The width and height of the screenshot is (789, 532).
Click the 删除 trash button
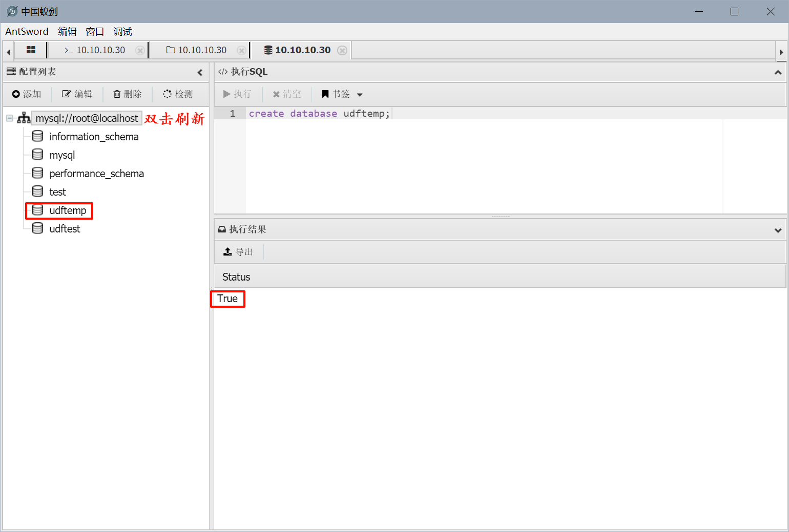pyautogui.click(x=128, y=94)
